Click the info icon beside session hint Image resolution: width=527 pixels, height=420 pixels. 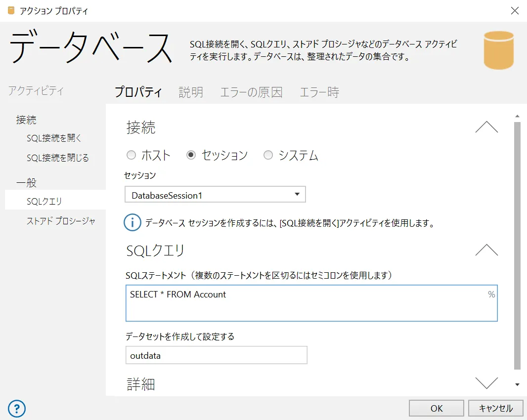click(132, 223)
